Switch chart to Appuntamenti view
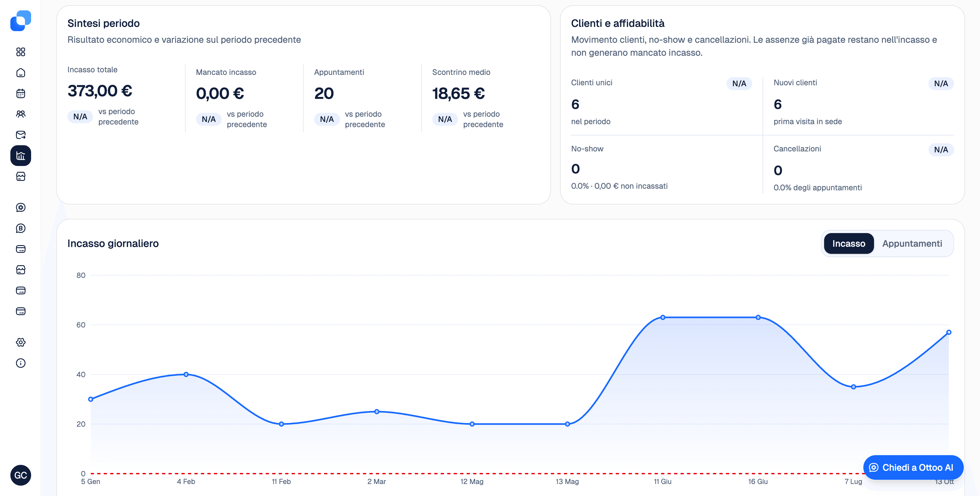Screen dimensions: 980x496 (x=912, y=243)
